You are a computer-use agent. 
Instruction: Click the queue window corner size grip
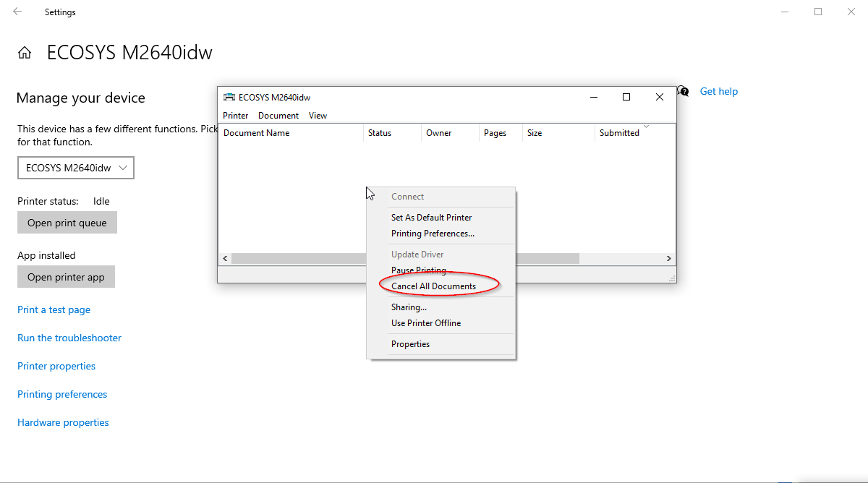tap(671, 278)
